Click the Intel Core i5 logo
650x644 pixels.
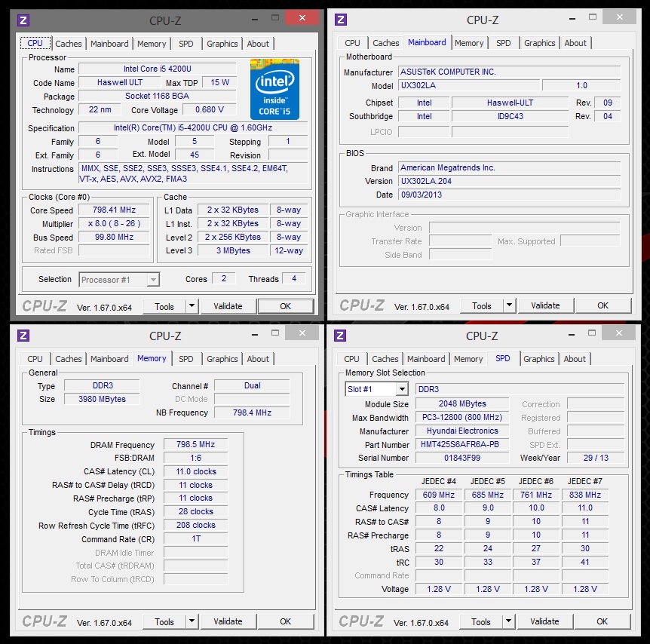[x=274, y=89]
